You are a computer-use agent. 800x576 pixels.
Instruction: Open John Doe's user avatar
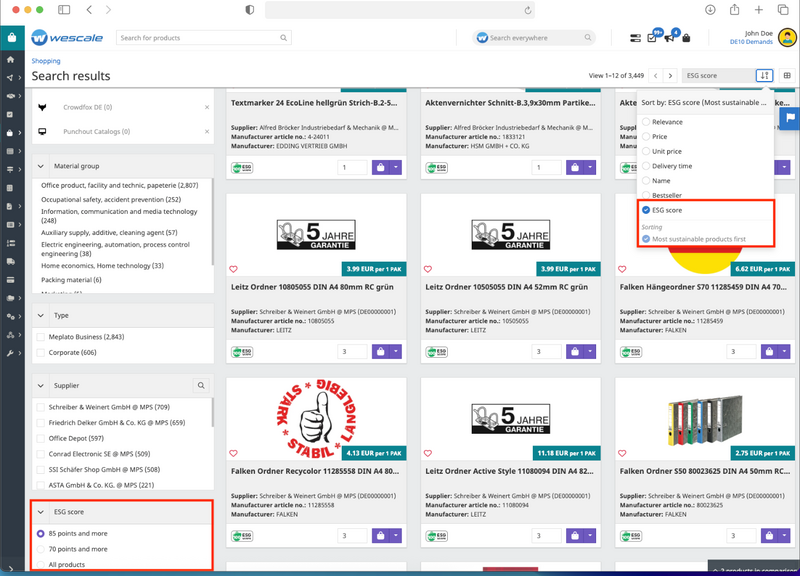pos(787,37)
